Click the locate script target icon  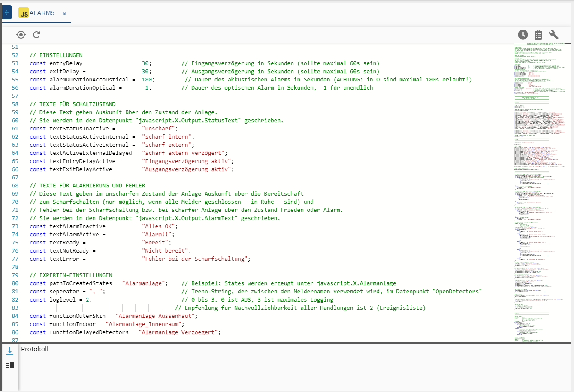tap(21, 35)
